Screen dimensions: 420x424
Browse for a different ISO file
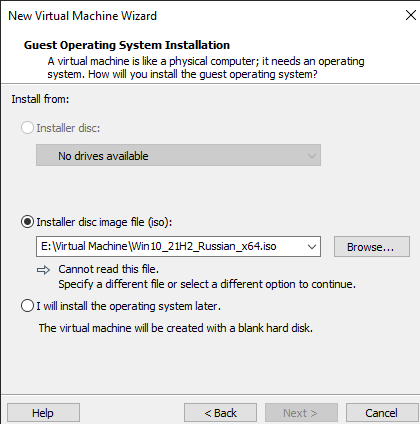coord(372,247)
